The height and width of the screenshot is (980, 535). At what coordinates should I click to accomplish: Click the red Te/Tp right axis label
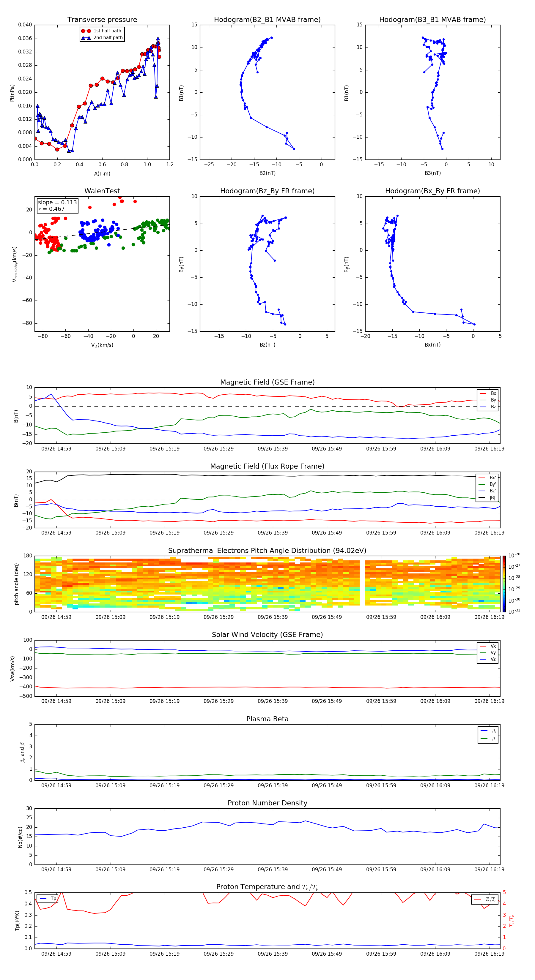(512, 921)
